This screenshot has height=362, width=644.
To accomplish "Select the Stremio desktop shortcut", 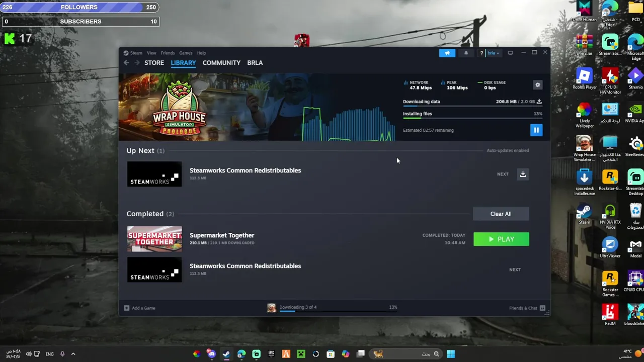I will [635, 79].
